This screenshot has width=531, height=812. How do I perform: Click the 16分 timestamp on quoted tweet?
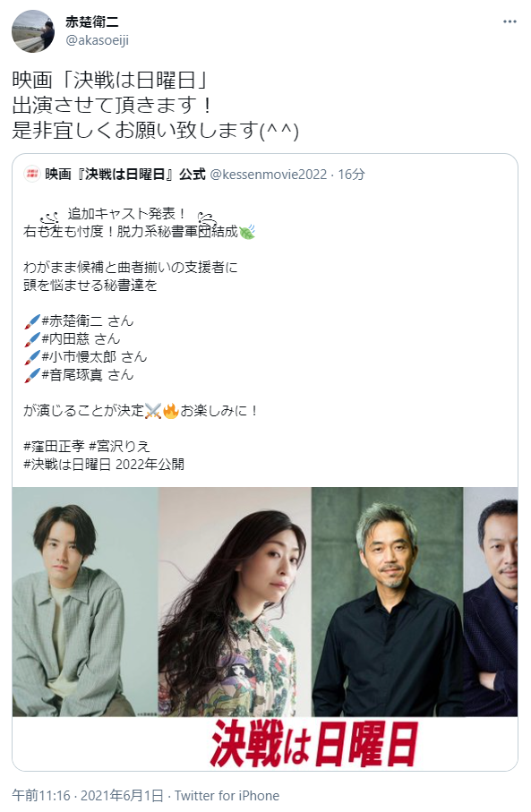(x=351, y=175)
